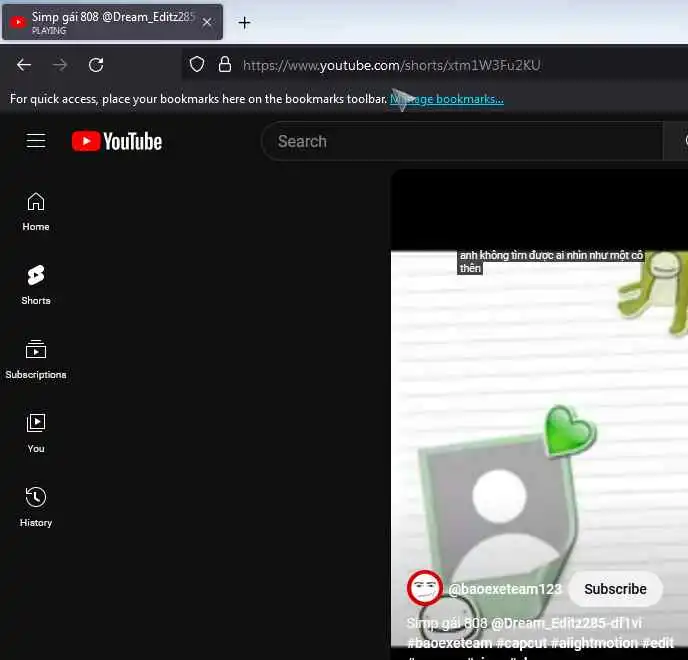This screenshot has height=660, width=688.
Task: Close the Simp gái 808 browser tab
Action: coord(207,22)
